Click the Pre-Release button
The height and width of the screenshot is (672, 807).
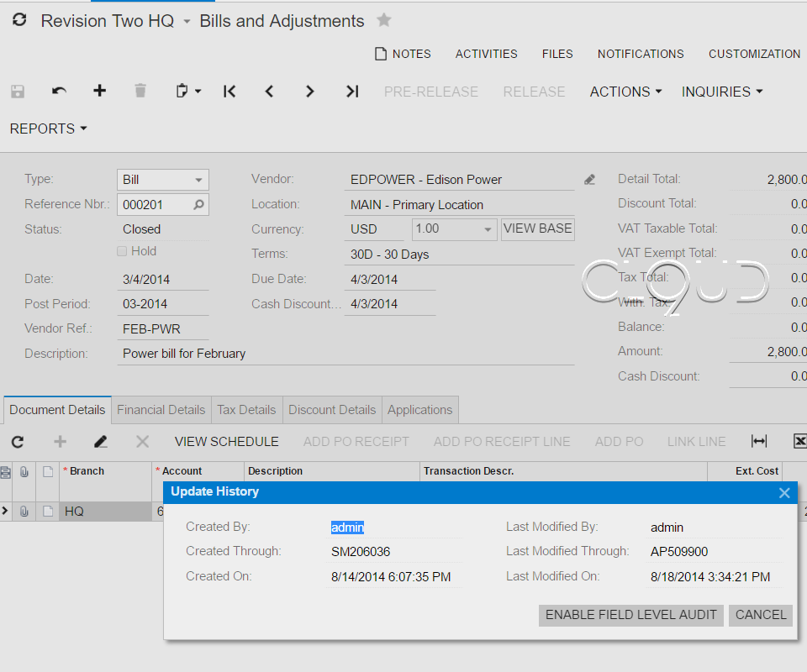431,92
